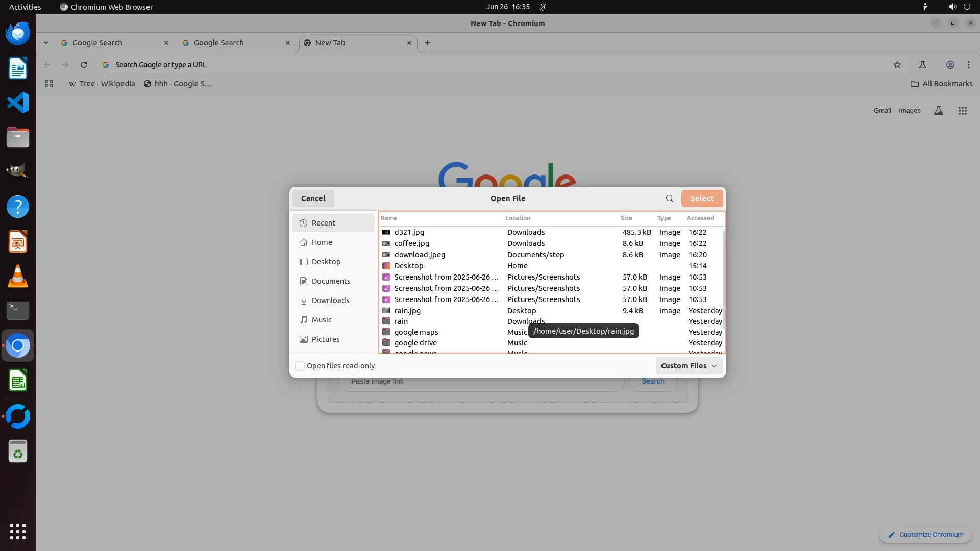Open the Tree - Wikipedia bookmark

102,84
